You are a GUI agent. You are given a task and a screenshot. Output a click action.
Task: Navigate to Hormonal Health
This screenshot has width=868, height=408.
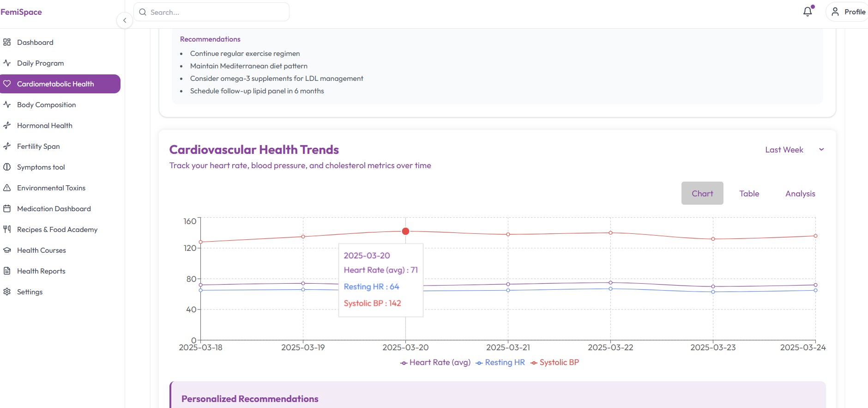pyautogui.click(x=60, y=125)
